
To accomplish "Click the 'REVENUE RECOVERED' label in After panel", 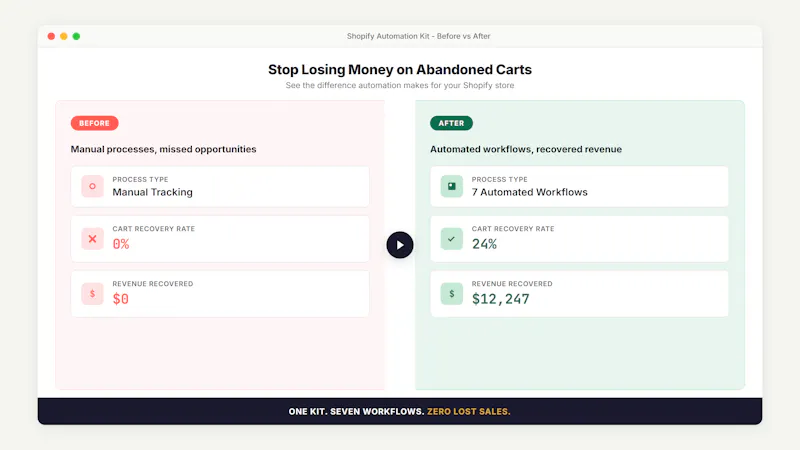I will (512, 284).
